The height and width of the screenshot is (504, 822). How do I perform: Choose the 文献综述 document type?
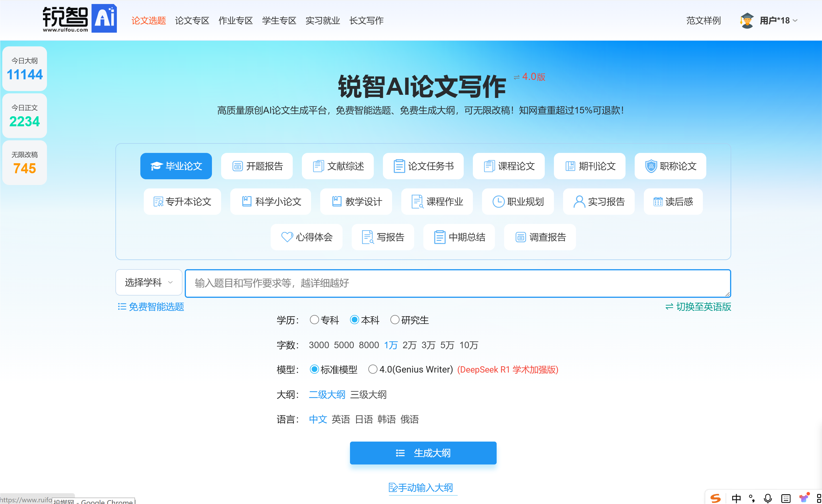(338, 166)
